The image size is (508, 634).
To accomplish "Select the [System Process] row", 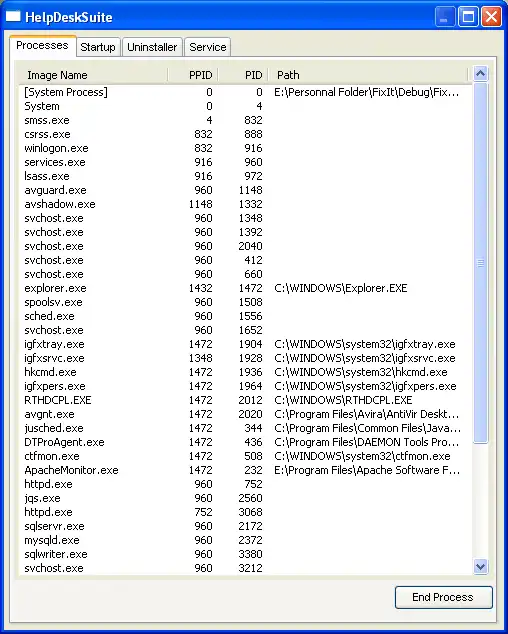I will click(245, 92).
